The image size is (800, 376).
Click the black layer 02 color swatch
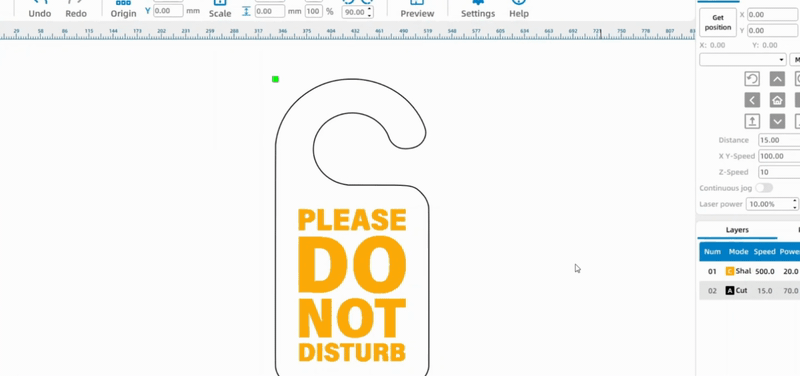pyautogui.click(x=730, y=291)
